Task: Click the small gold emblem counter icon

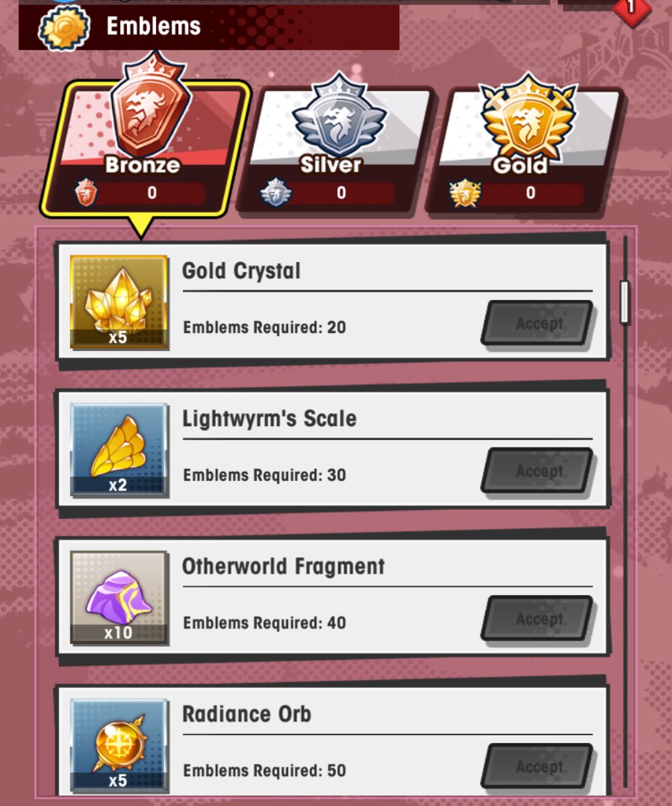Action: [x=465, y=192]
